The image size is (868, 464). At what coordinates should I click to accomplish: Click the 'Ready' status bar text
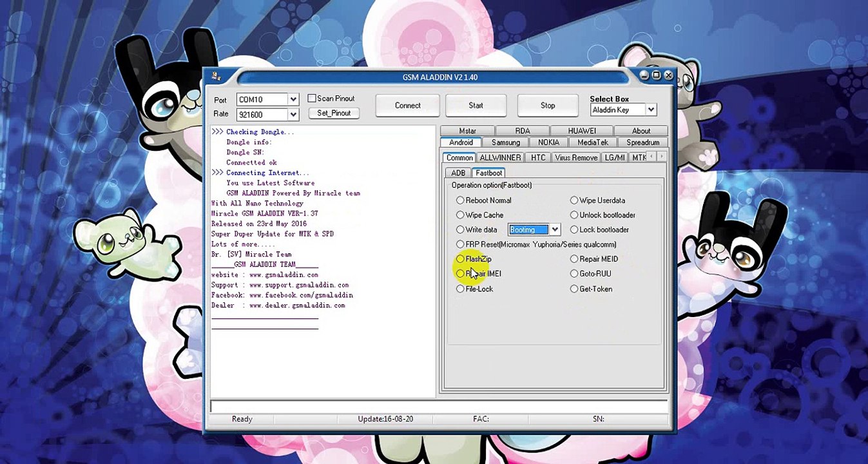(x=242, y=419)
